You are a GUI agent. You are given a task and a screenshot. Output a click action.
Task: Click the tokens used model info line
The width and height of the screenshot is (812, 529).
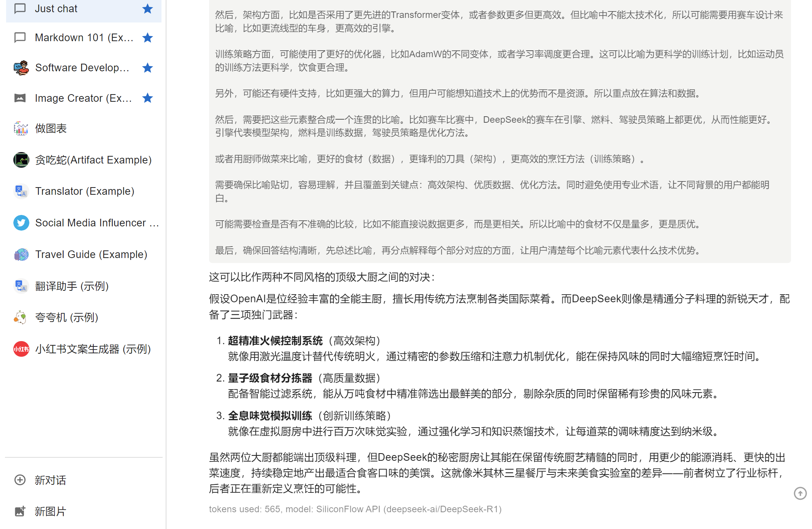tap(355, 509)
